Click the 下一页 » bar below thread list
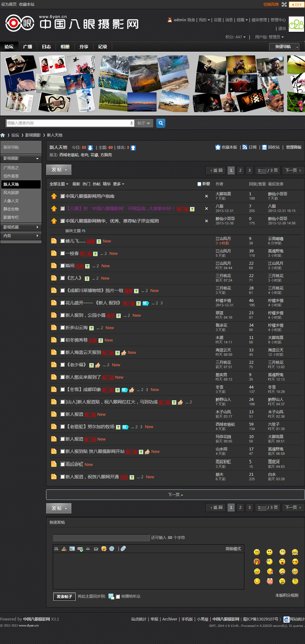The image size is (305, 644). point(175,495)
